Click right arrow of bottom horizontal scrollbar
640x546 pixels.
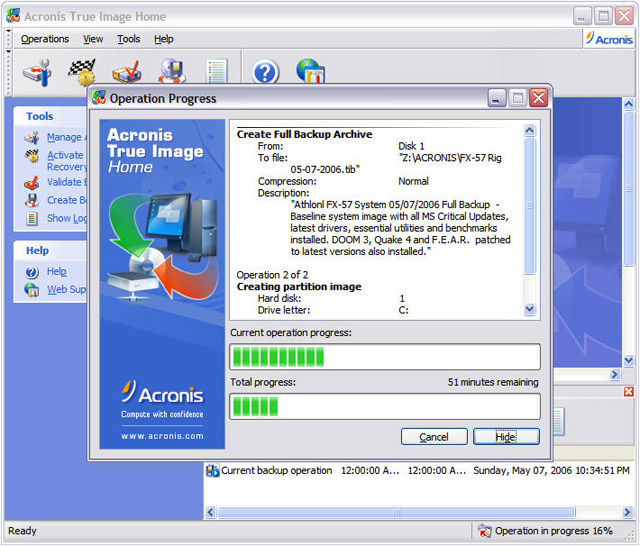pyautogui.click(x=627, y=512)
